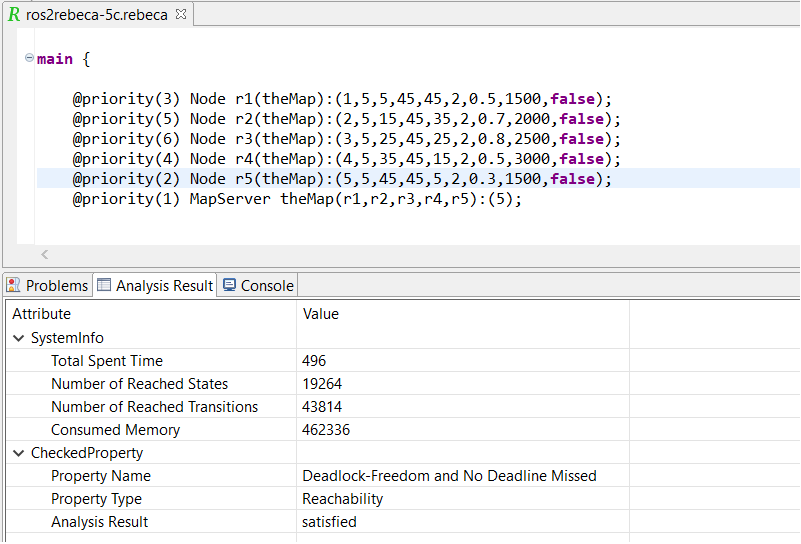The width and height of the screenshot is (801, 544).
Task: Select the Number of Reached States row
Action: click(139, 384)
